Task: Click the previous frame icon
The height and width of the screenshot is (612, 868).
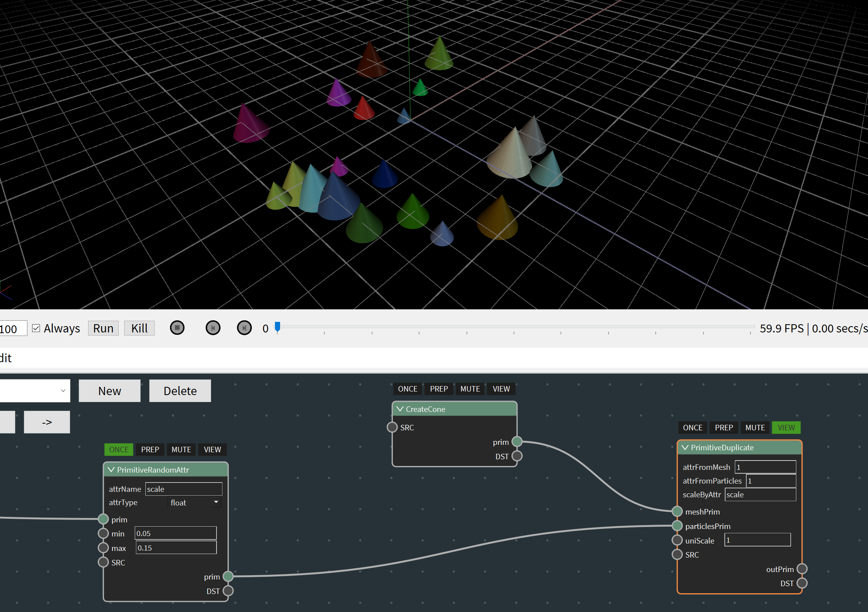Action: click(213, 328)
